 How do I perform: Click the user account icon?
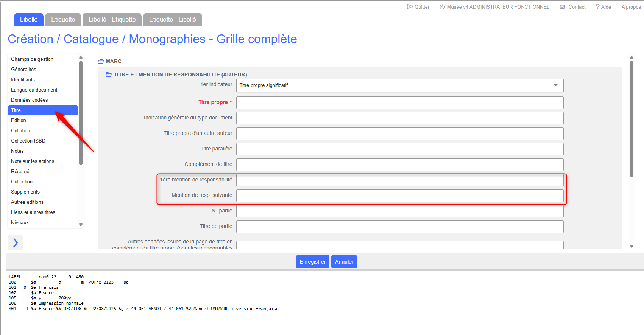point(442,7)
